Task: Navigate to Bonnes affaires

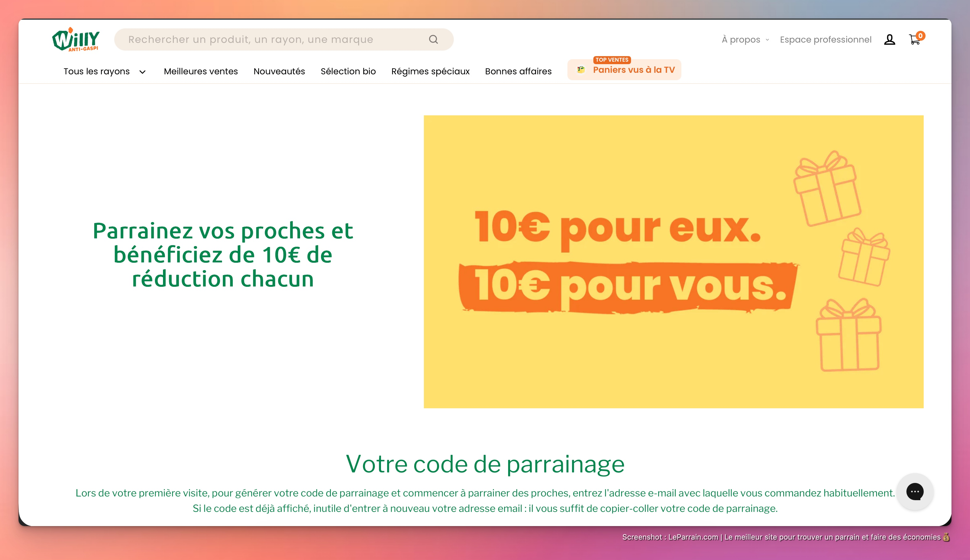Action: point(518,72)
